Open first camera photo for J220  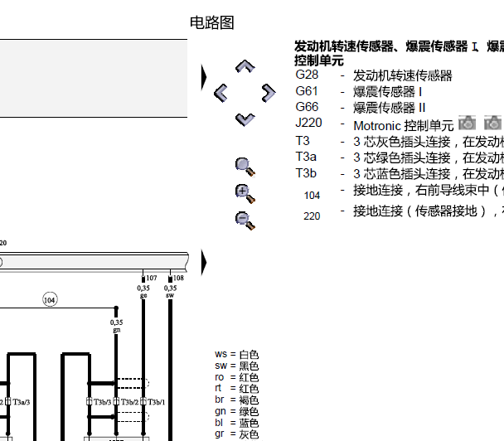tap(467, 123)
